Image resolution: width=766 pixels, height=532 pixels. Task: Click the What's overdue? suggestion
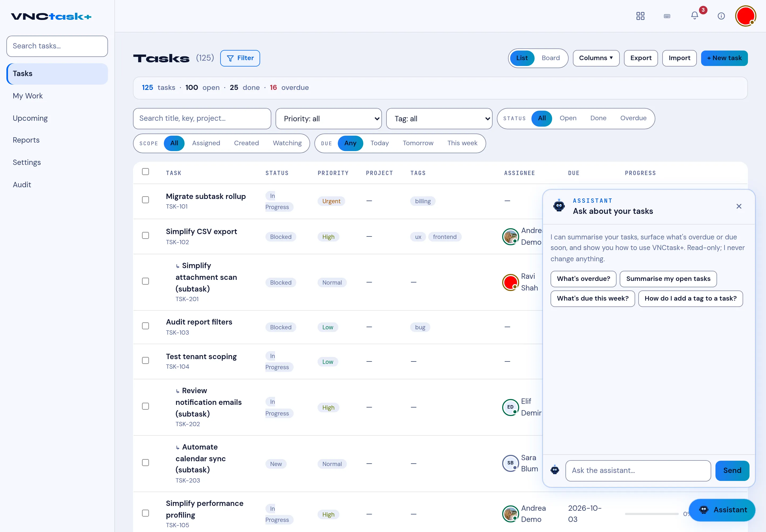click(x=583, y=279)
